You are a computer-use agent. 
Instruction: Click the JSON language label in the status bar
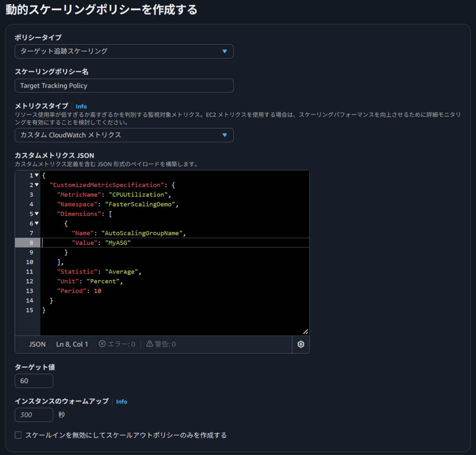(x=37, y=344)
